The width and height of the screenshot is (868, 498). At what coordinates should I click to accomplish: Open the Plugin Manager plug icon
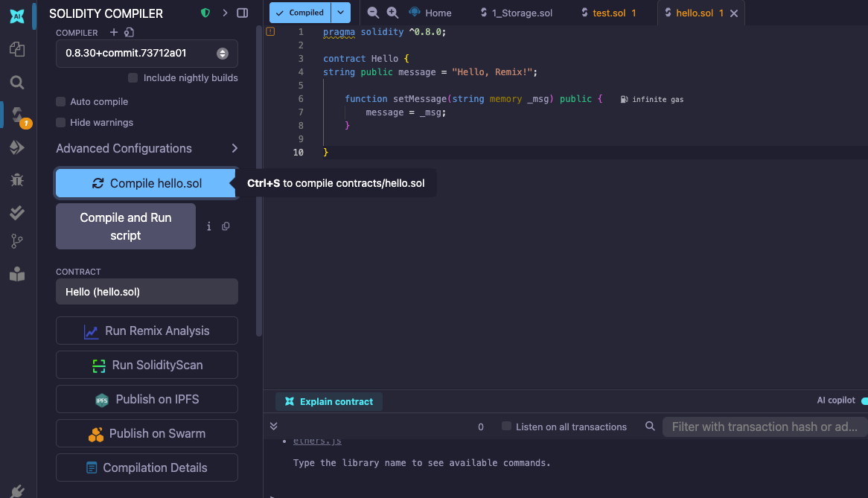pos(16,491)
